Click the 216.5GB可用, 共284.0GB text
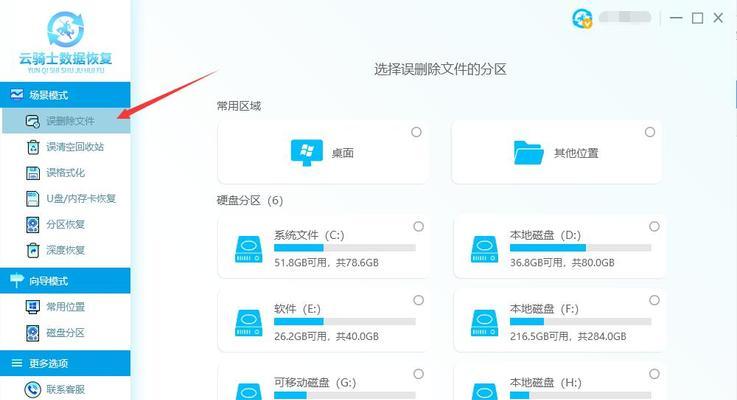737x400 pixels. tap(568, 336)
